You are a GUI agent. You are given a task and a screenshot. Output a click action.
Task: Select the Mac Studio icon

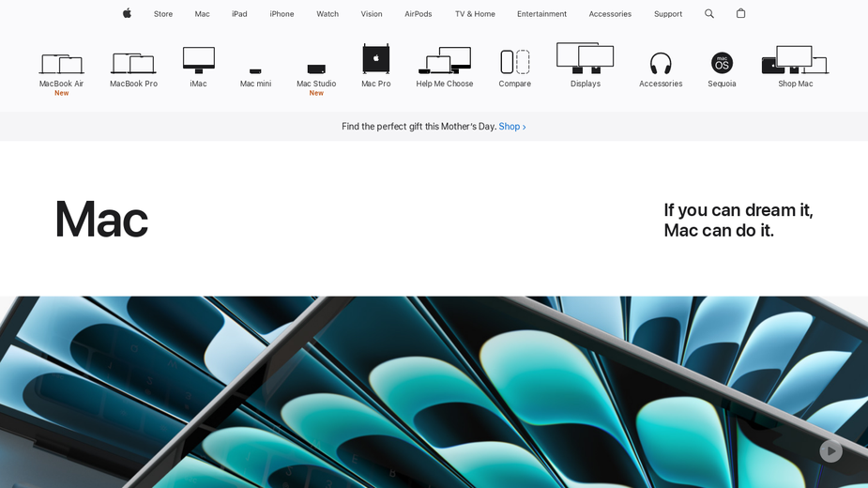tap(316, 69)
